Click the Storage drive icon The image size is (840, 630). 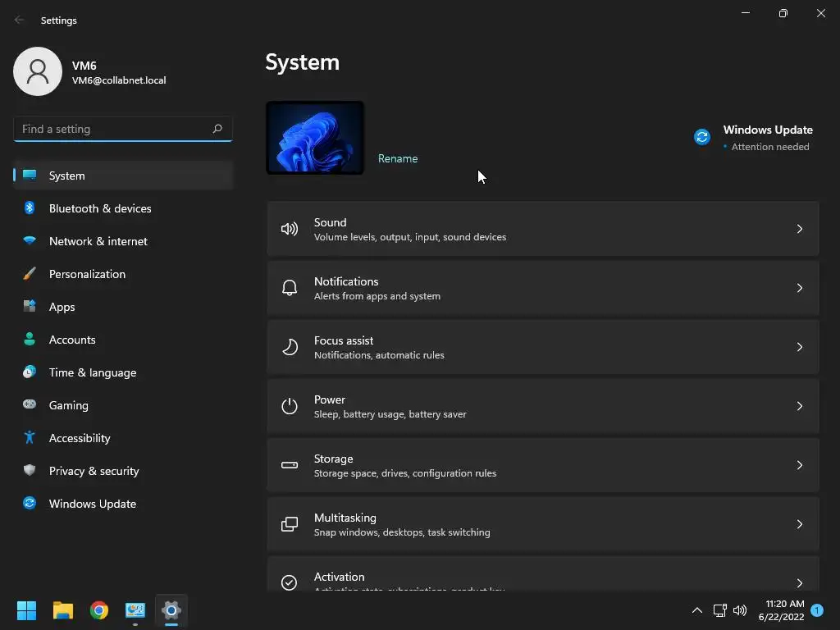click(x=290, y=465)
